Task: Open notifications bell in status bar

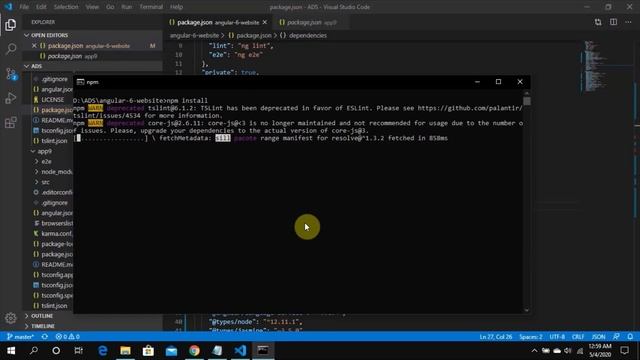Action: pos(630,337)
